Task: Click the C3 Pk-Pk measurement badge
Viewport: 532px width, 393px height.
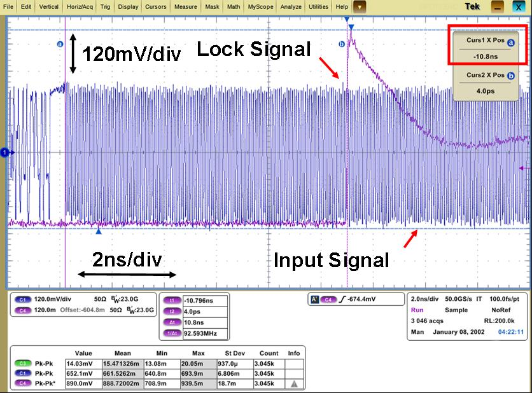Action: [x=22, y=362]
